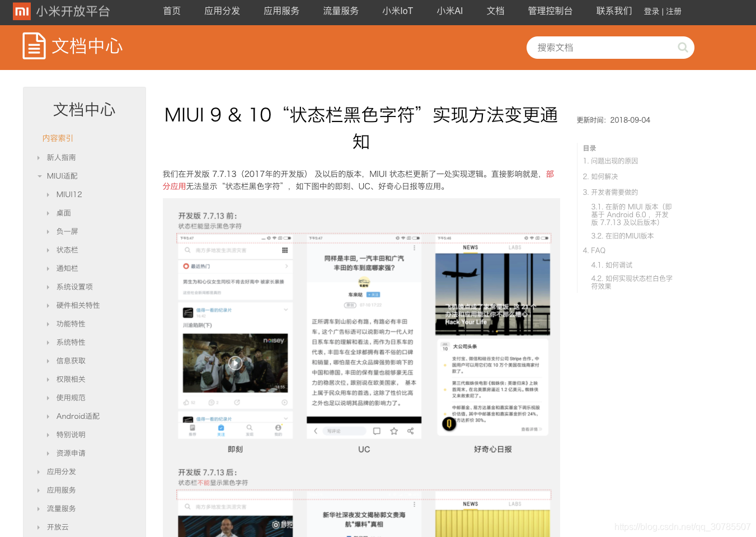Click the 小米开放平台 title text

click(x=73, y=11)
